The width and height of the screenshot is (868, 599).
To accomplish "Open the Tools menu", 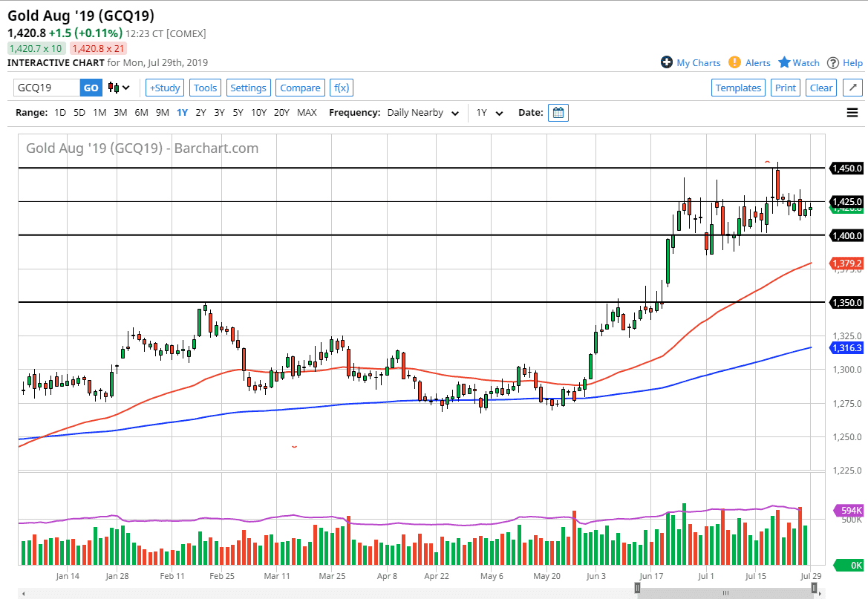I will [205, 88].
